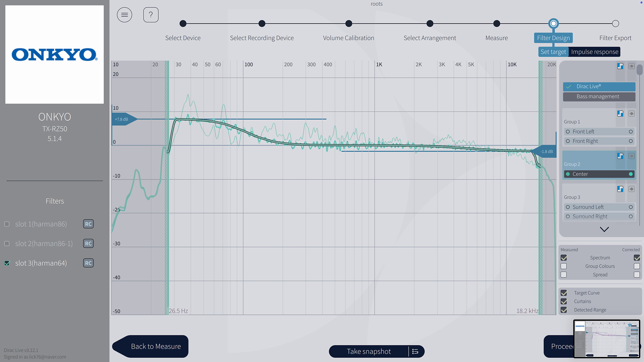Click the snapshot thumbnail preview

(x=607, y=339)
